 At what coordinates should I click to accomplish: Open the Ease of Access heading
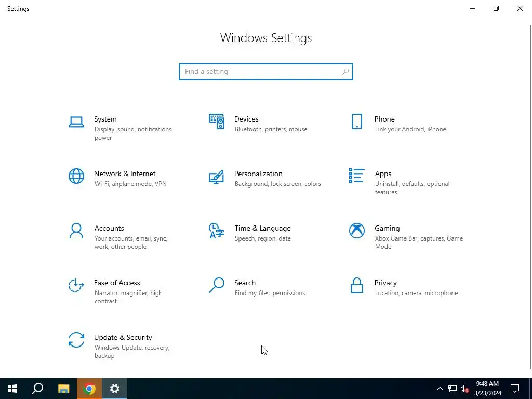117,283
